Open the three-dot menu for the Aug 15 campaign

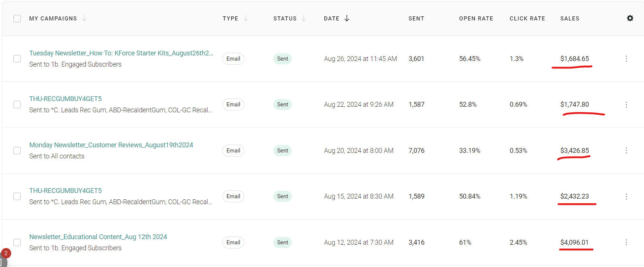coord(626,196)
